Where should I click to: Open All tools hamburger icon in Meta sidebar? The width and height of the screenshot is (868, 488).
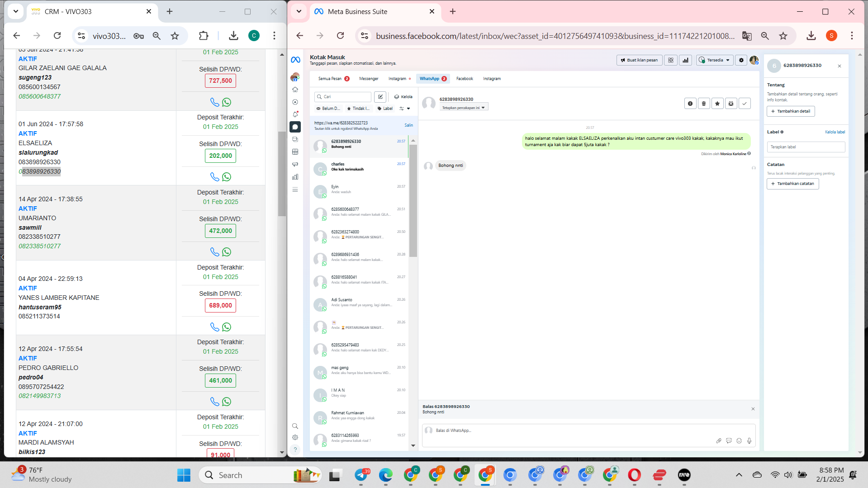point(295,190)
